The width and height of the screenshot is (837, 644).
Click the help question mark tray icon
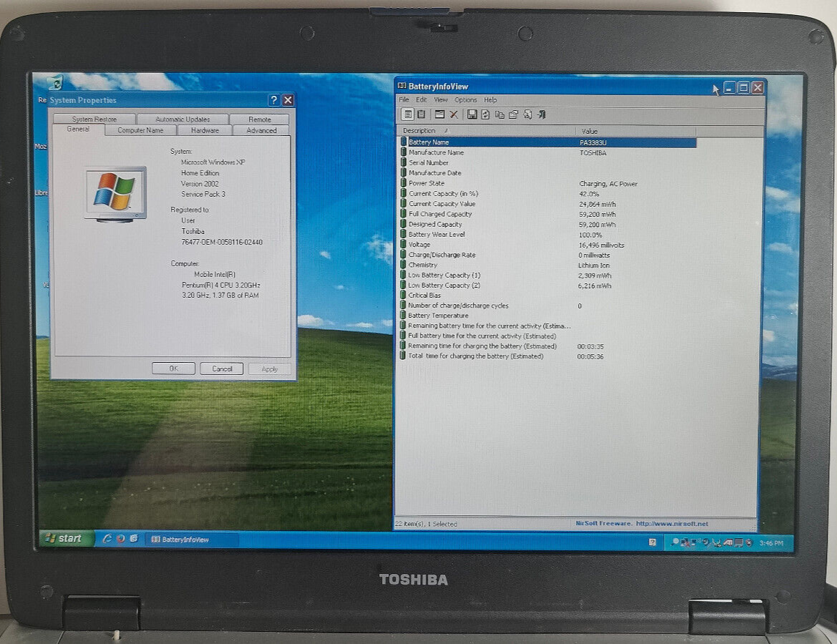coord(652,542)
